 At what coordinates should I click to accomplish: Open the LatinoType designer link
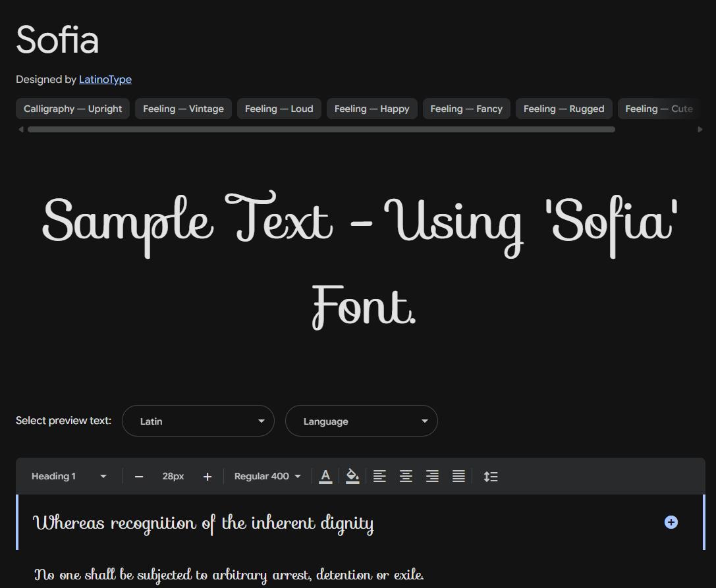tap(105, 80)
